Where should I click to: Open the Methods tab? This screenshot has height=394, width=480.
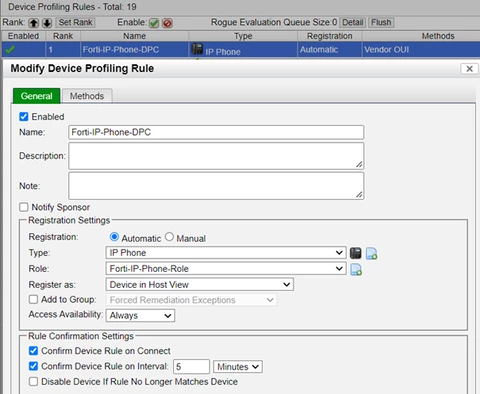[x=87, y=96]
